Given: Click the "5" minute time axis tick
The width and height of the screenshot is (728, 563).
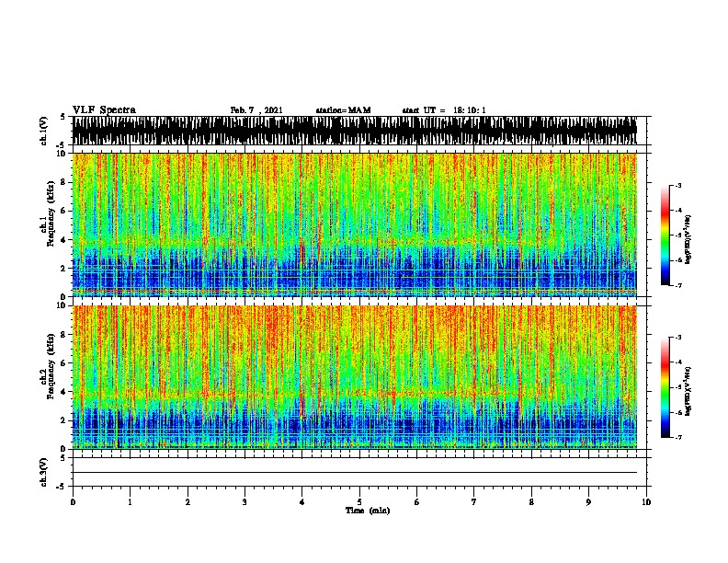Looking at the screenshot, I should [x=359, y=502].
